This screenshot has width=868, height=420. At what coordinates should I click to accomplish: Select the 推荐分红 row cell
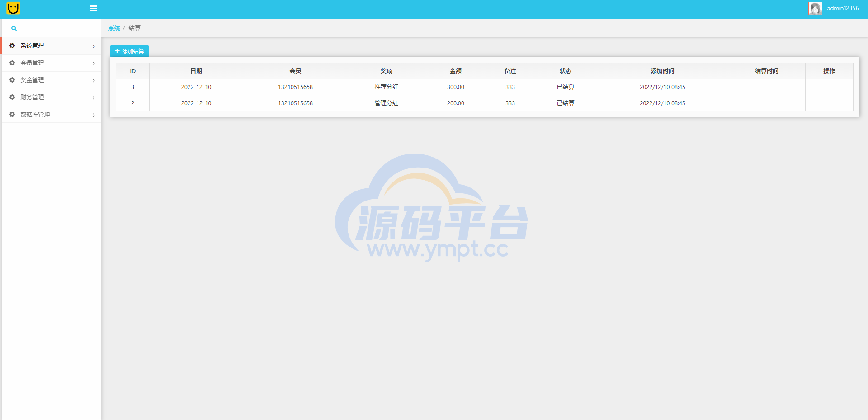(x=386, y=87)
